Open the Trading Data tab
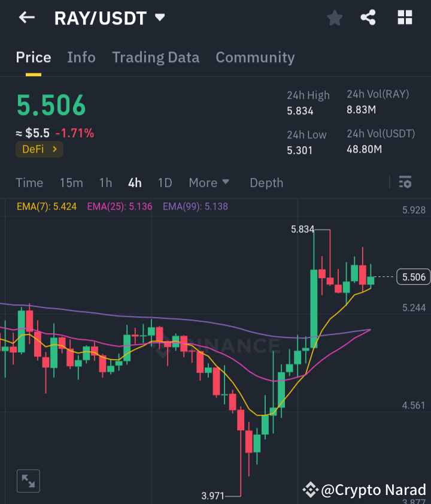The image size is (431, 504). tap(156, 58)
